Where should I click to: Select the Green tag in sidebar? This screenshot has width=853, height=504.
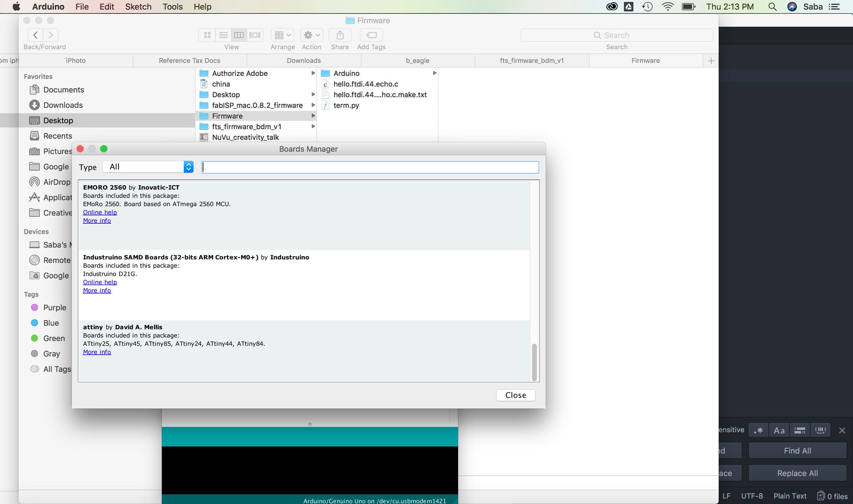pos(54,338)
